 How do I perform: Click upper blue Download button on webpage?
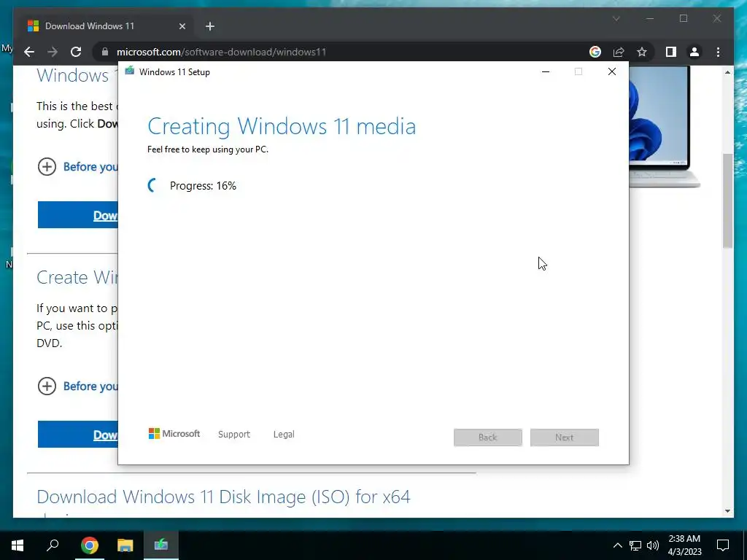[x=78, y=215]
